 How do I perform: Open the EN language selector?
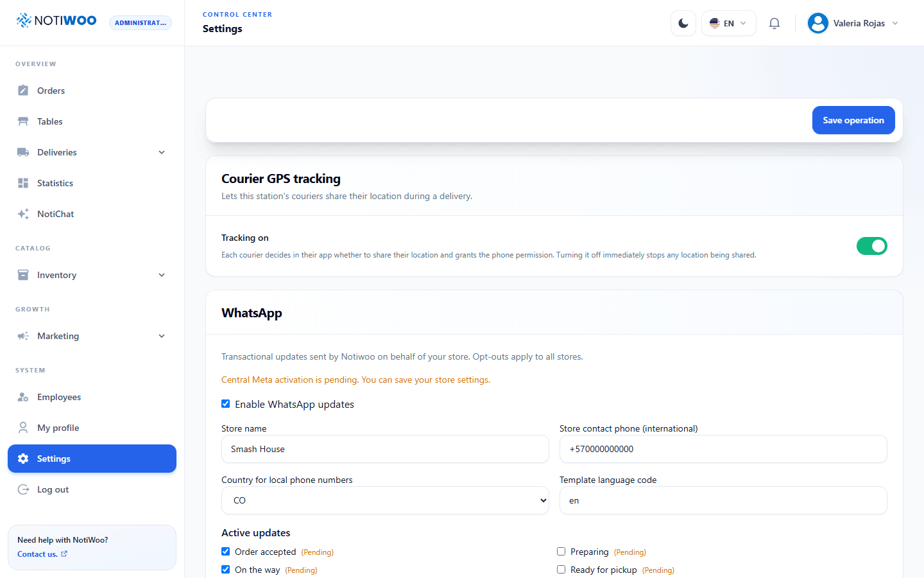pyautogui.click(x=728, y=23)
